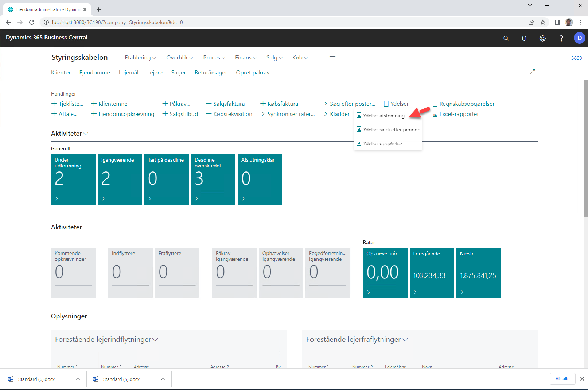Open the Kladder action

coord(336,114)
